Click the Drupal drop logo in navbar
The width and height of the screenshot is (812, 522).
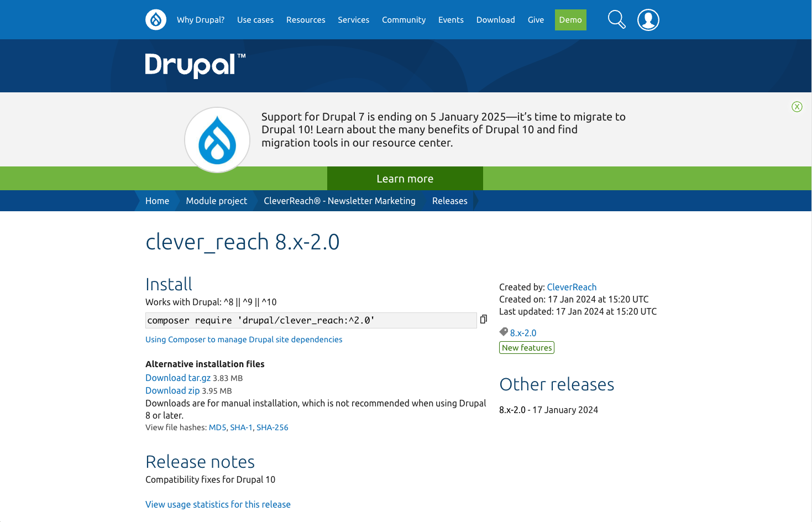pyautogui.click(x=156, y=20)
